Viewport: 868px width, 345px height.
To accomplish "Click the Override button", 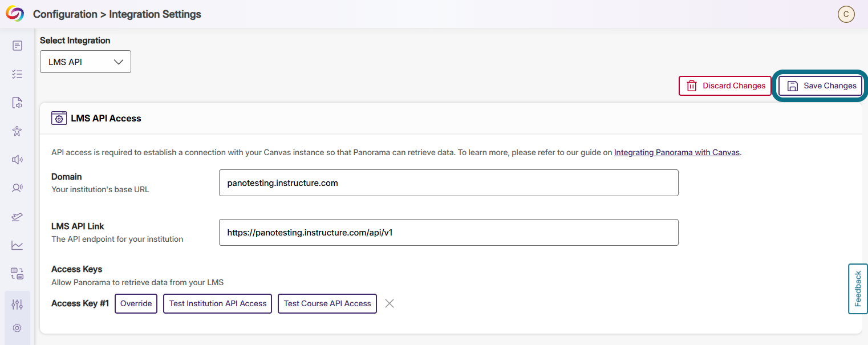I will point(136,303).
